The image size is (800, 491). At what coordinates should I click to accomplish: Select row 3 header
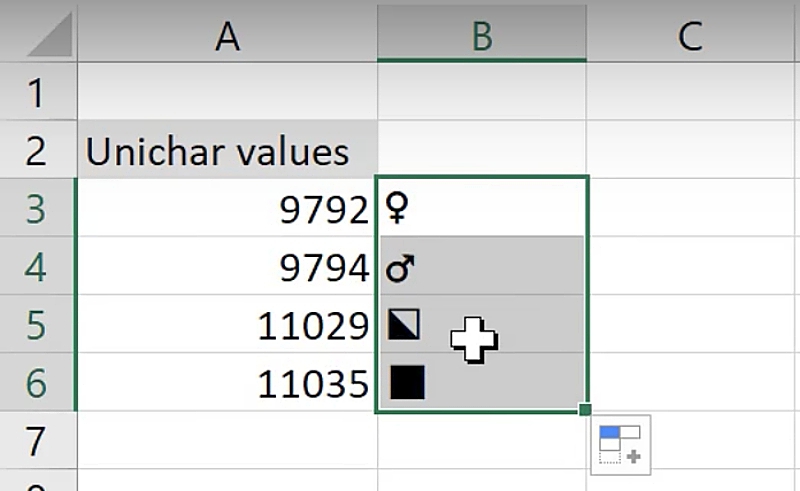pos(37,209)
